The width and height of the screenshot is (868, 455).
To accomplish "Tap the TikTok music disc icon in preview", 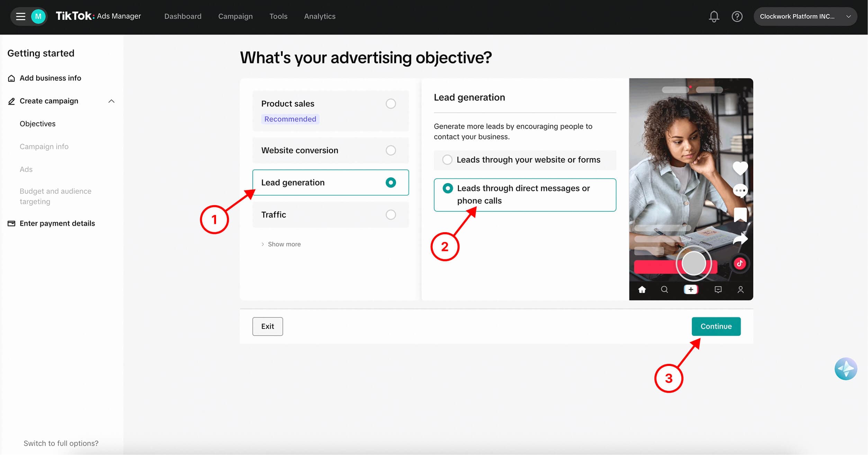I will pyautogui.click(x=740, y=264).
